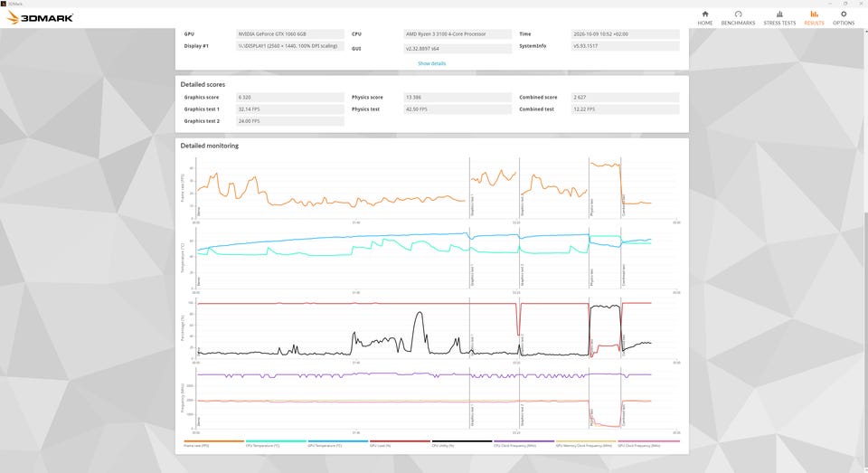Click the temperature monitoring chart
The image size is (868, 473).
point(436,259)
